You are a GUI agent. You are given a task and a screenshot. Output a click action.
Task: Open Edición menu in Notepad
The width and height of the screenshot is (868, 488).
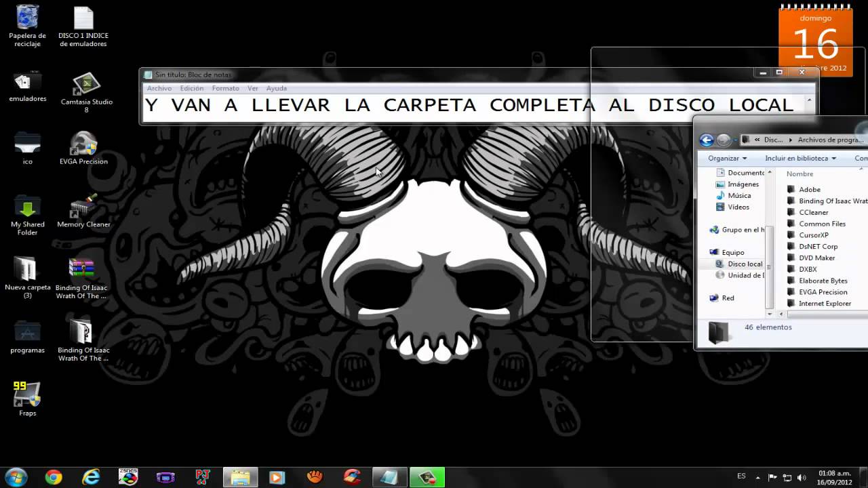[192, 88]
